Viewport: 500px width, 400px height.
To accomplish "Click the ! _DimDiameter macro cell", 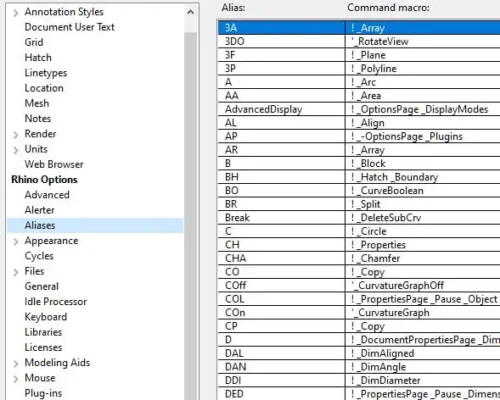I will (x=423, y=380).
